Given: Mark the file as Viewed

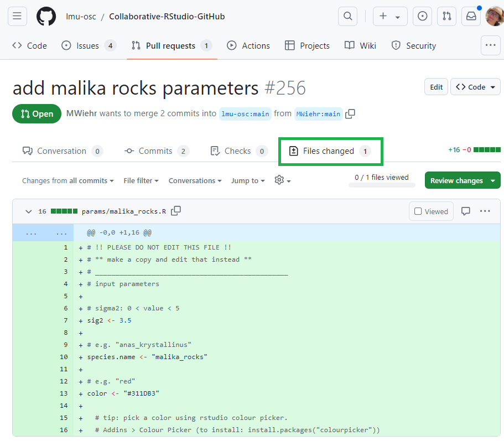Looking at the screenshot, I should pos(431,211).
